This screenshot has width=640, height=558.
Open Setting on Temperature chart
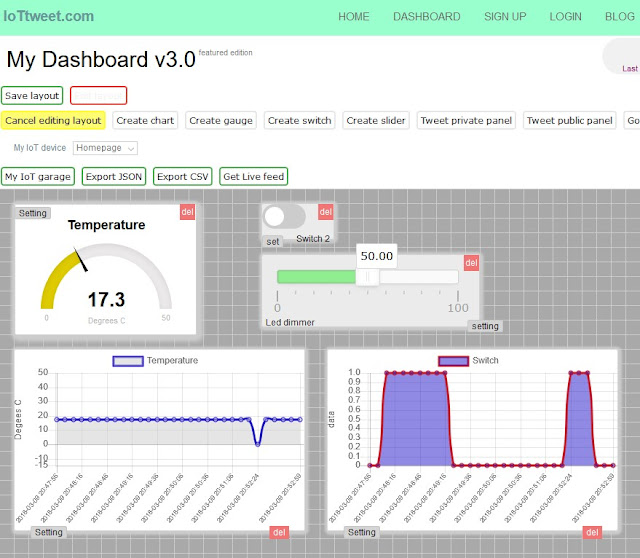pos(49,532)
